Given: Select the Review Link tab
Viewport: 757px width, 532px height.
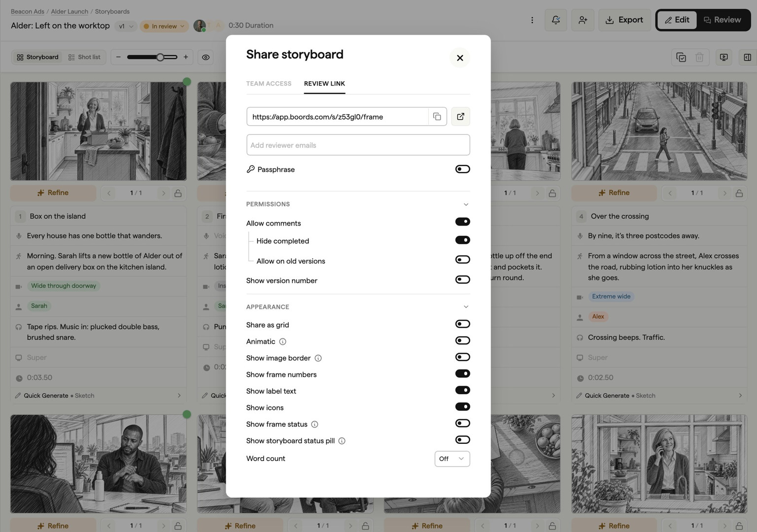Looking at the screenshot, I should (324, 84).
